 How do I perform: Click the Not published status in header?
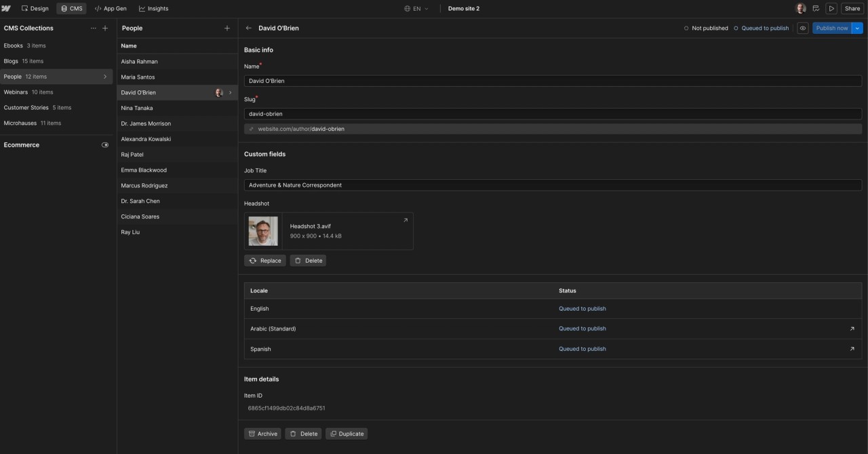click(x=706, y=29)
